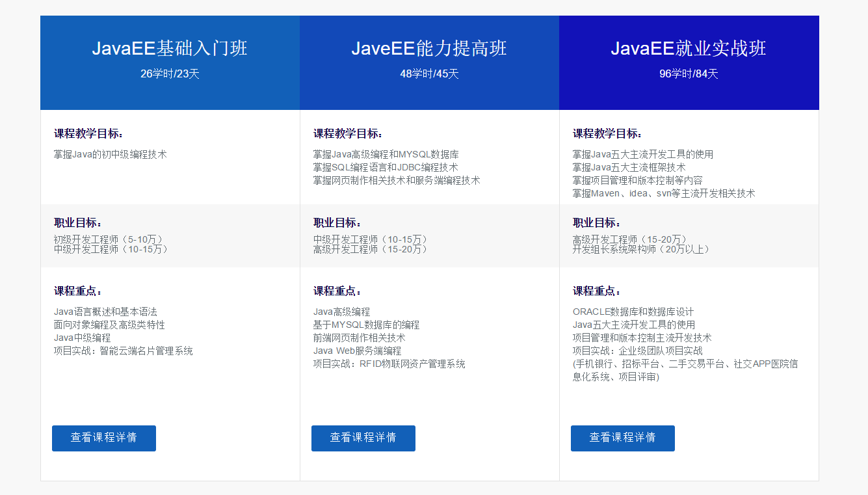Click 掌握网页制作相关技术和服务端编程技术 line
This screenshot has width=868, height=495.
point(397,180)
